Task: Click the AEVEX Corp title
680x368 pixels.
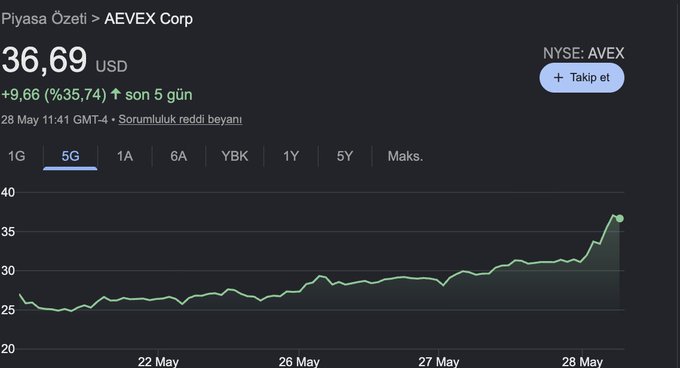Action: pos(148,19)
